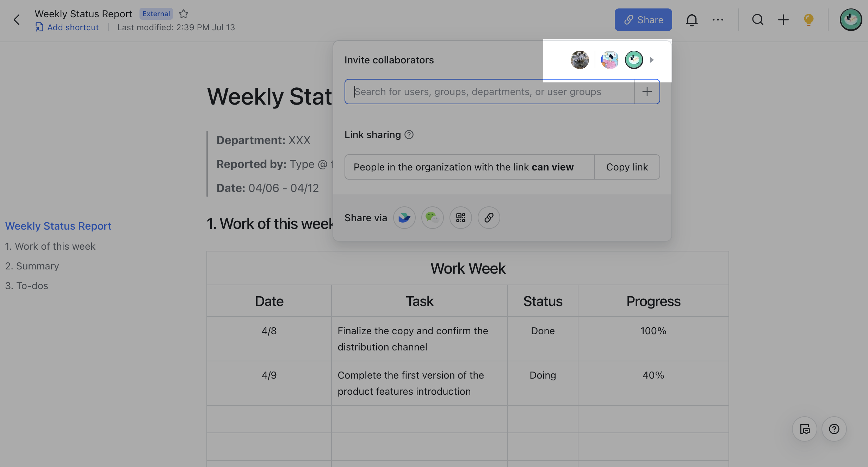Go back using the back arrow
Viewport: 868px width, 467px height.
17,20
